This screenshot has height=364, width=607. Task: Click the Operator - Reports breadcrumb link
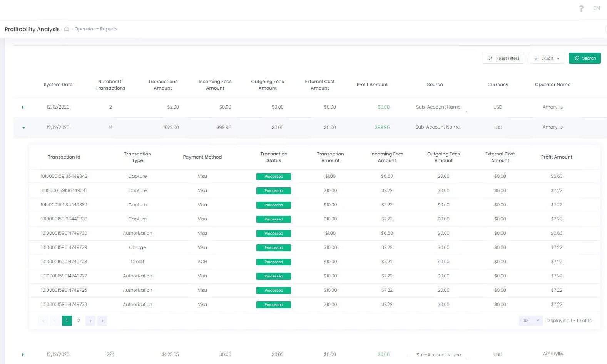(x=96, y=29)
